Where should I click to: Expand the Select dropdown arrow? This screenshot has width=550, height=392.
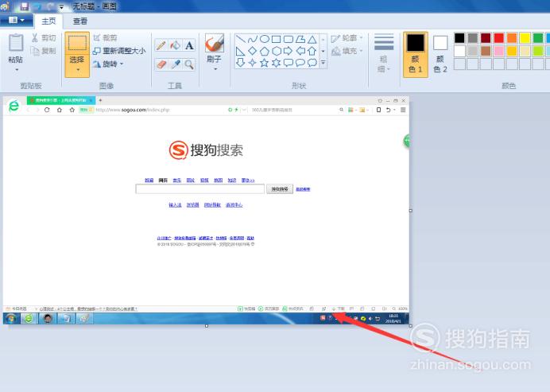pyautogui.click(x=78, y=70)
